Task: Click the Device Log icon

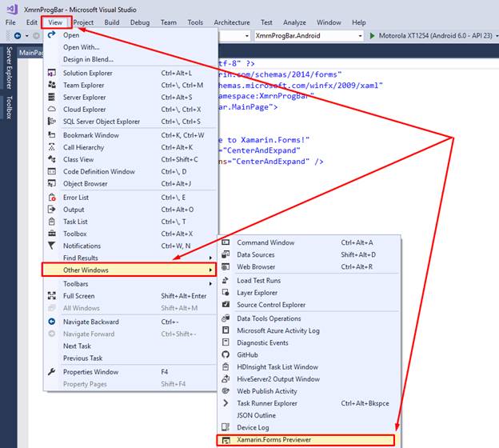Action: 226,427
